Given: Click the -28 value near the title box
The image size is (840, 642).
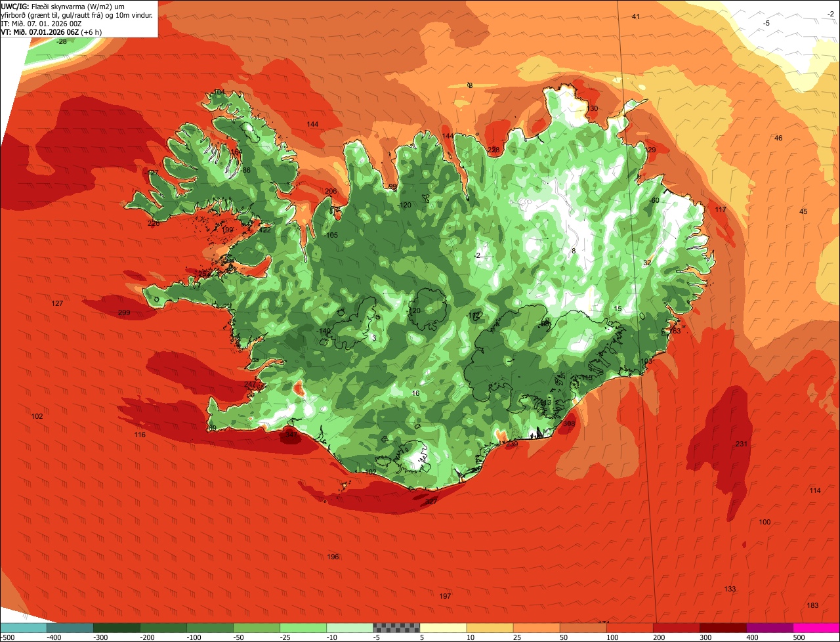Looking at the screenshot, I should click(62, 41).
